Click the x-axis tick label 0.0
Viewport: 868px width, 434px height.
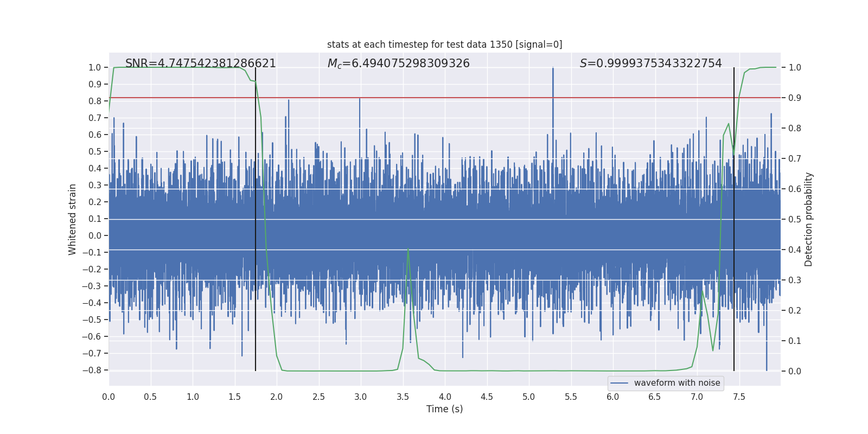coord(108,397)
